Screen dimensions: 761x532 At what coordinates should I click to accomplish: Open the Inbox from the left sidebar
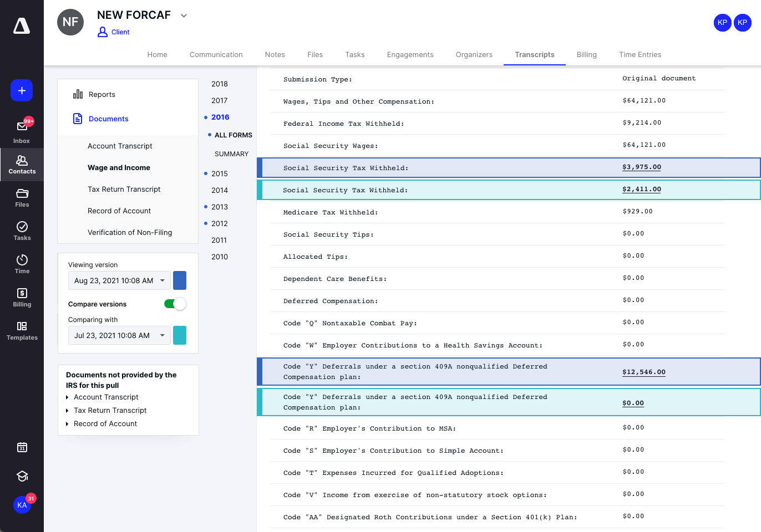point(21,127)
